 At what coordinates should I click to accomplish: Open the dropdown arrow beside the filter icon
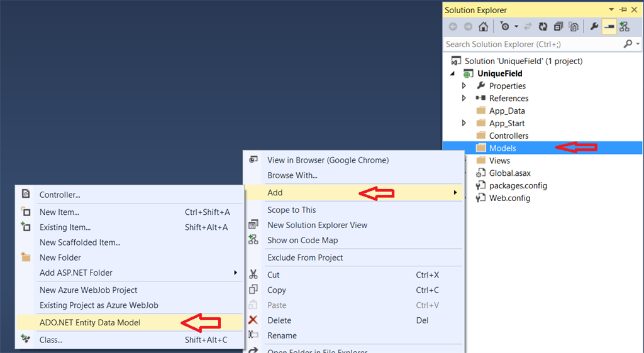[516, 26]
